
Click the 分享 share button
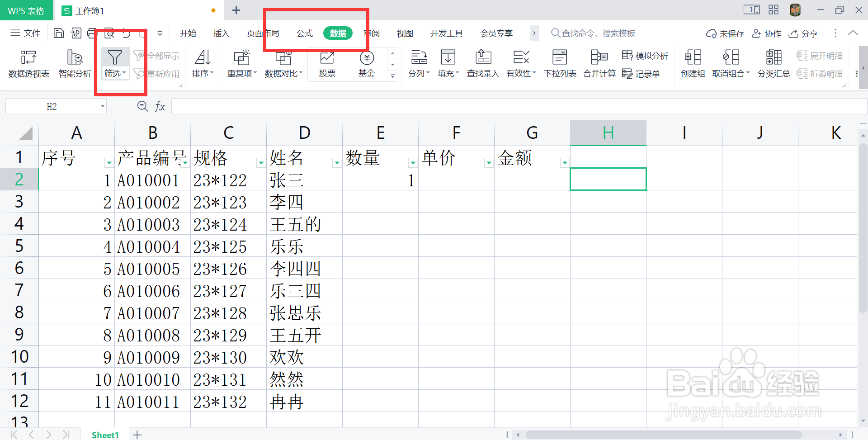coord(803,33)
